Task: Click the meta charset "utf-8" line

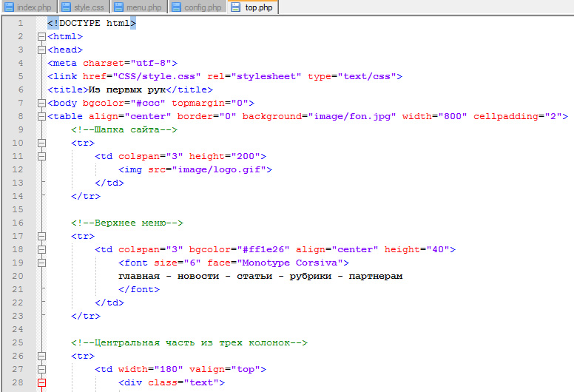Action: [x=112, y=63]
